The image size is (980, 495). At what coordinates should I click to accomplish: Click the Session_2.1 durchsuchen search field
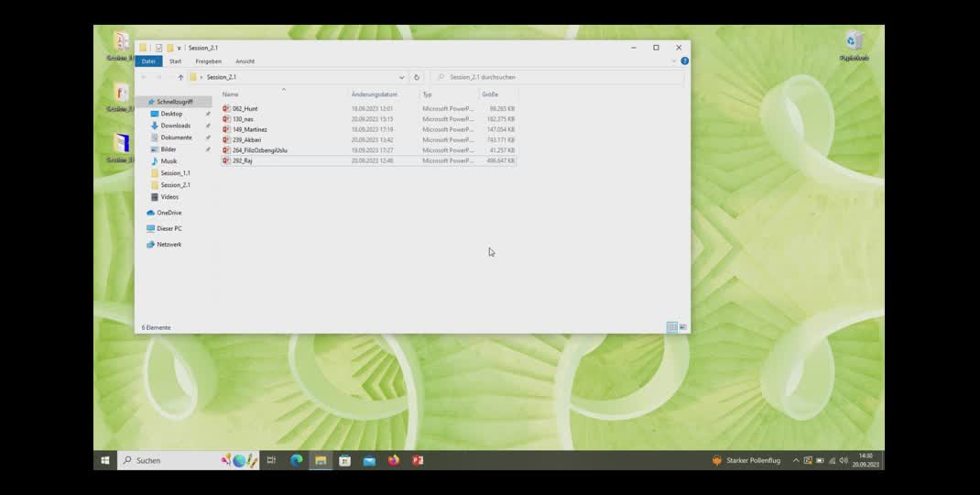pyautogui.click(x=559, y=77)
